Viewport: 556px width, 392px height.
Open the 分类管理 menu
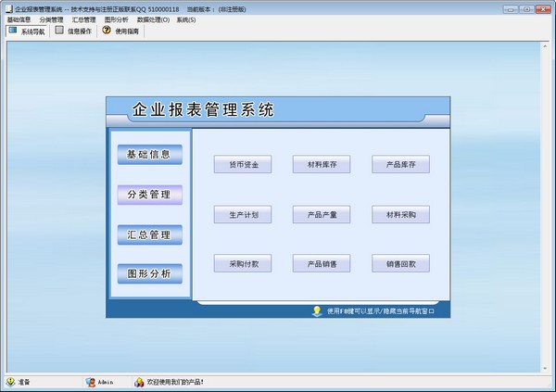click(x=52, y=19)
